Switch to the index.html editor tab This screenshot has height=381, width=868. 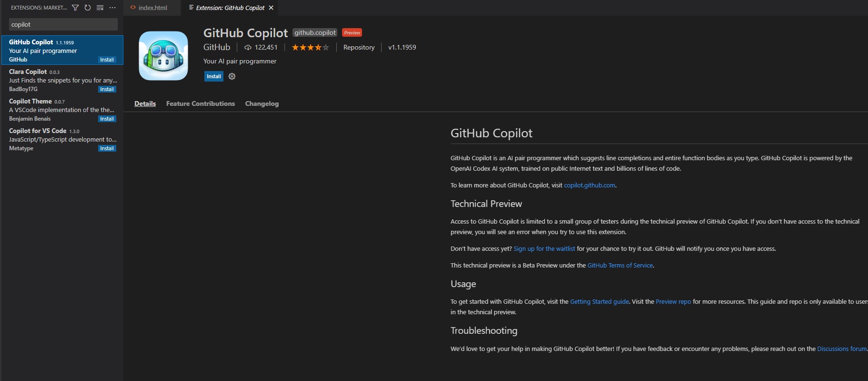click(152, 8)
